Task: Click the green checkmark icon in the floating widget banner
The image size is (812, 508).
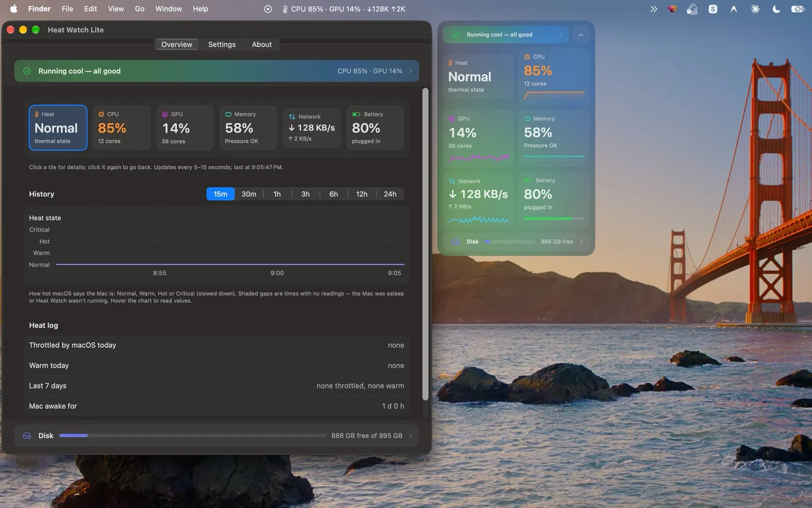Action: (455, 35)
